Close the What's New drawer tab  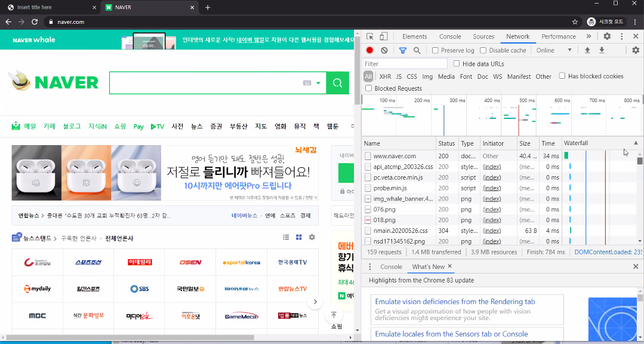tap(450, 266)
